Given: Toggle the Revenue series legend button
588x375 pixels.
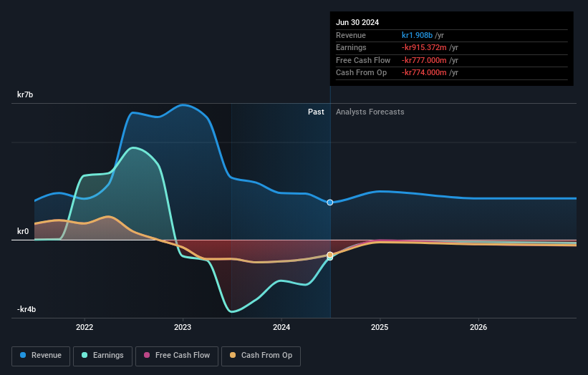Looking at the screenshot, I should pyautogui.click(x=41, y=356).
